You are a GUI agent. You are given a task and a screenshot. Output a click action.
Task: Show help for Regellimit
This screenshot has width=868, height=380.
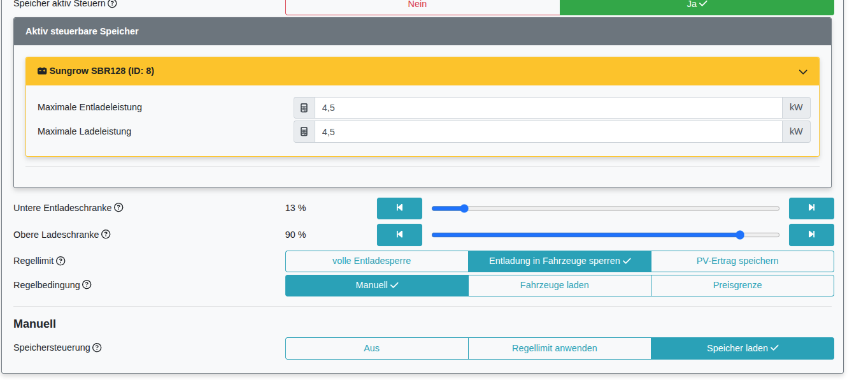tap(60, 261)
